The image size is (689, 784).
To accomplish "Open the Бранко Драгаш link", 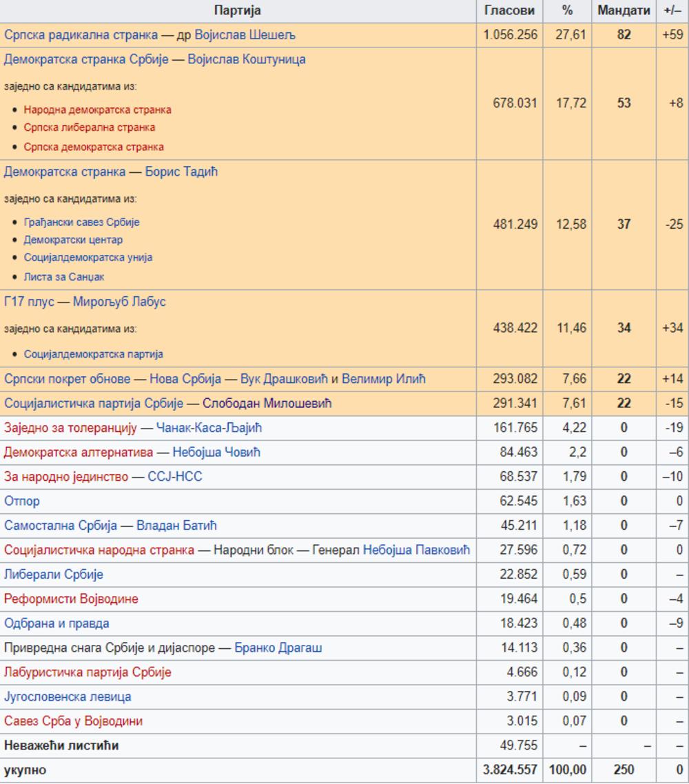I will (x=278, y=648).
